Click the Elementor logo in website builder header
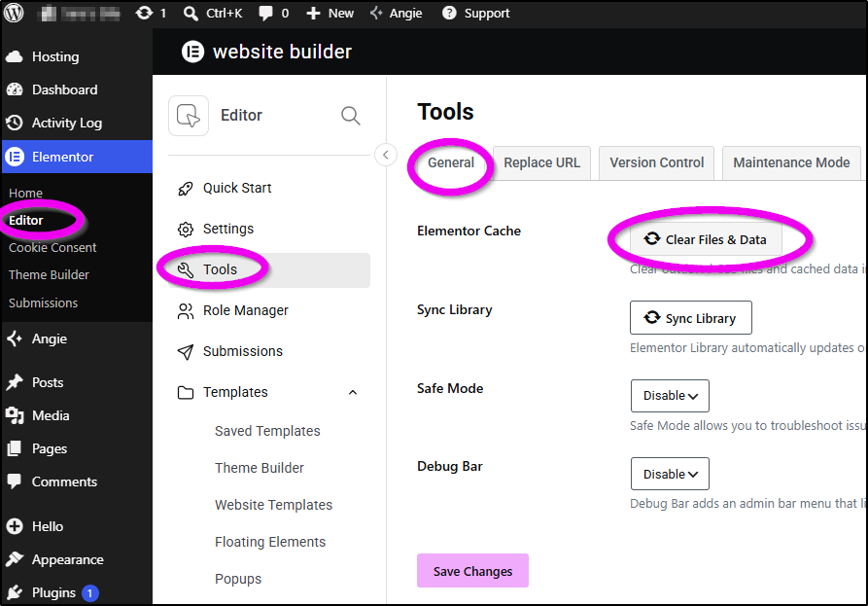 pos(192,52)
